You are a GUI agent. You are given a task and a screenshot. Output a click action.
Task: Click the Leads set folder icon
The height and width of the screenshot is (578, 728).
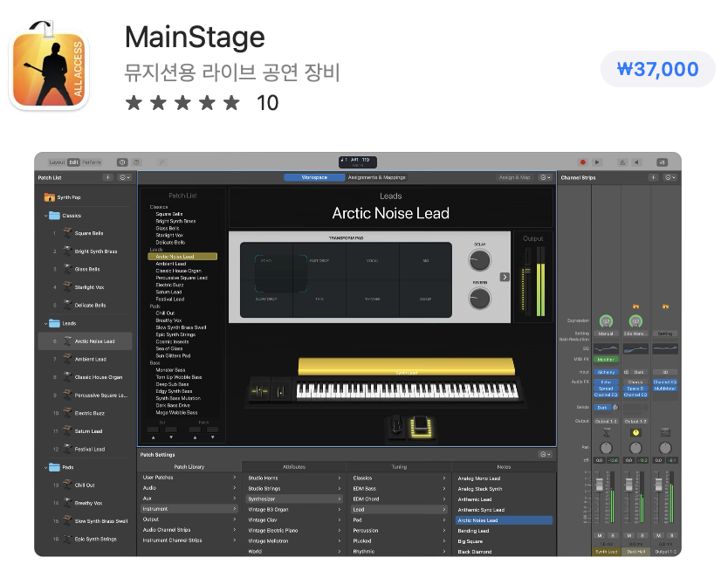click(x=55, y=323)
